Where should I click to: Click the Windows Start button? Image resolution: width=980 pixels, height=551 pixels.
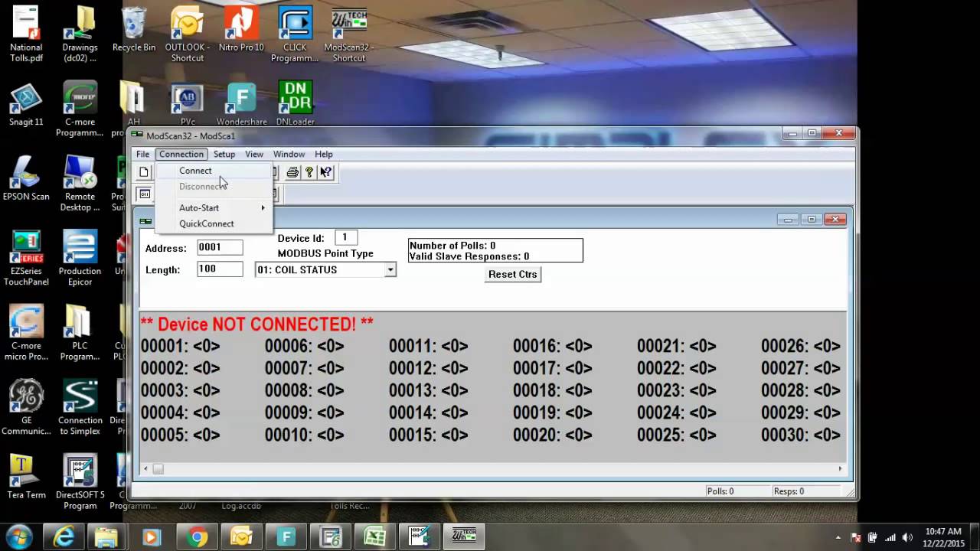coord(18,537)
